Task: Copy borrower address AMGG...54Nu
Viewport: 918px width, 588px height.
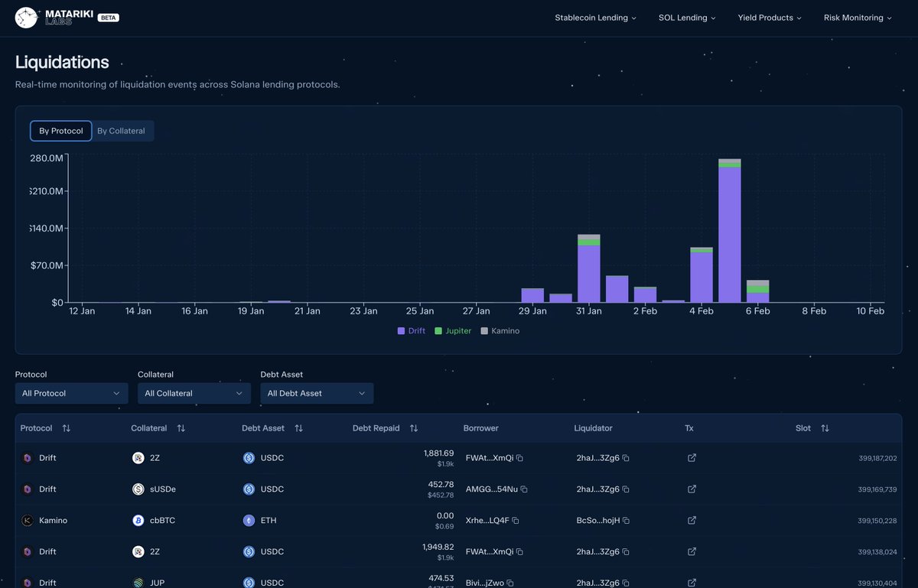Action: click(524, 489)
